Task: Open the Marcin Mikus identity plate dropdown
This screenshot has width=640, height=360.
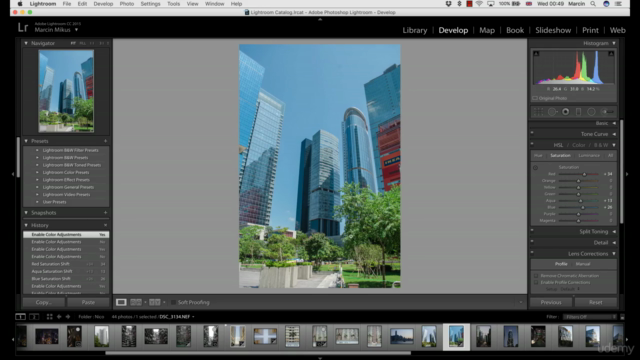Action: [76, 30]
